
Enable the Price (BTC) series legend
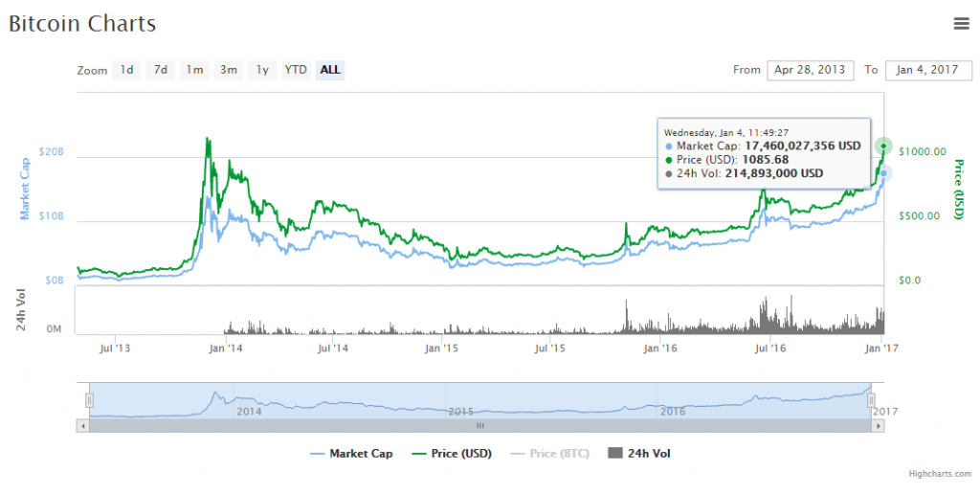pyautogui.click(x=550, y=454)
